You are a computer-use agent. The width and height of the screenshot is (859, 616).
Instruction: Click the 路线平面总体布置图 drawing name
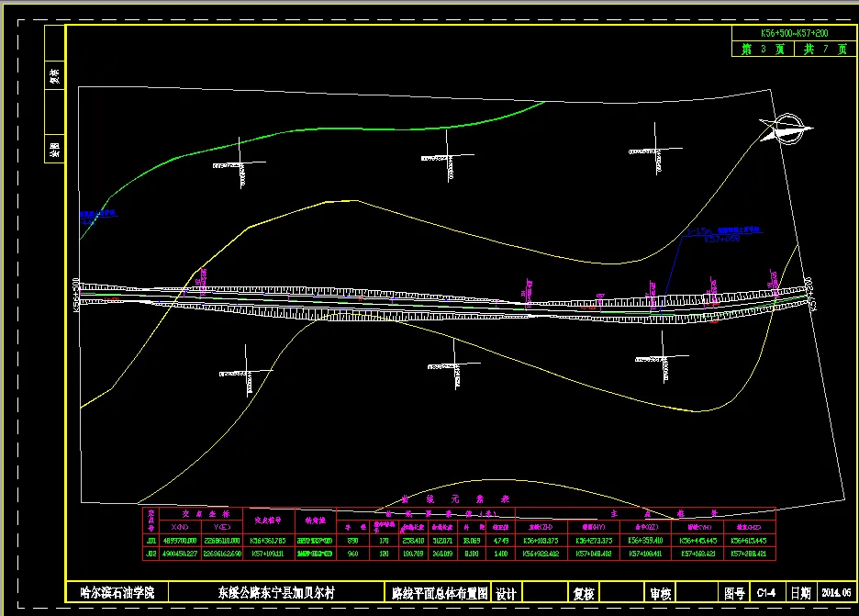(x=440, y=593)
